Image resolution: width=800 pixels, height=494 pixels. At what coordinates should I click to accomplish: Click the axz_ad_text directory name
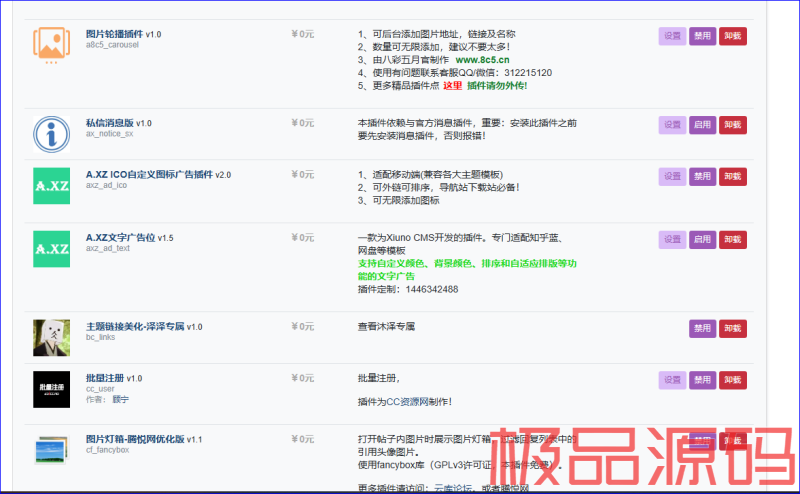point(108,249)
